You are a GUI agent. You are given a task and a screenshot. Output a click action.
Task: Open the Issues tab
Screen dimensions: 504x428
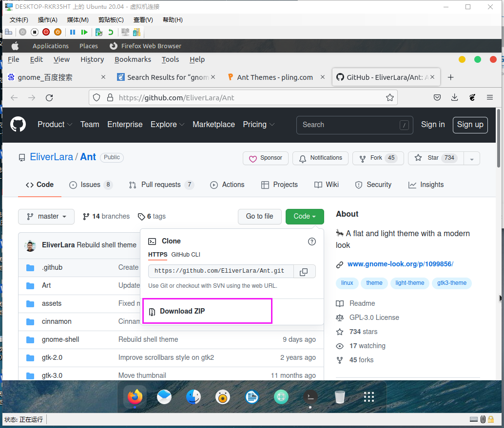(x=90, y=185)
